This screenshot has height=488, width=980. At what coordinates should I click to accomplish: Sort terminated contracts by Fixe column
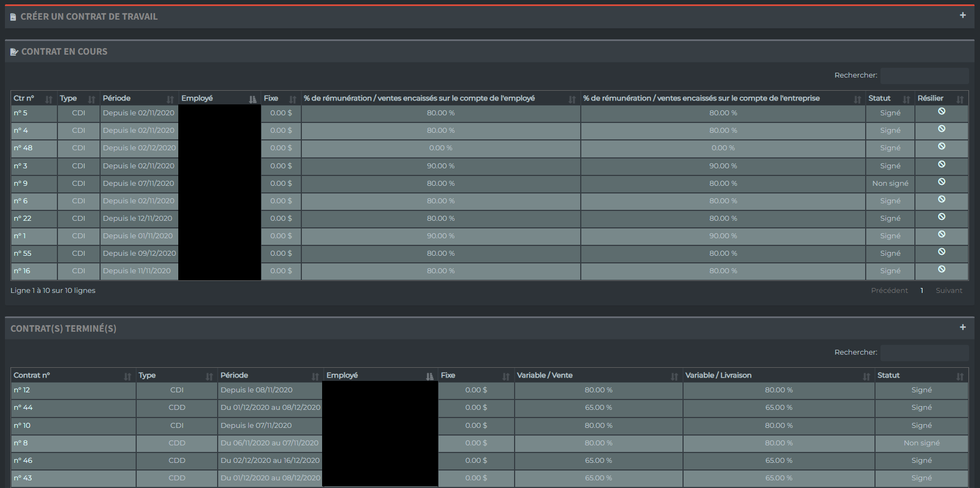pos(476,375)
